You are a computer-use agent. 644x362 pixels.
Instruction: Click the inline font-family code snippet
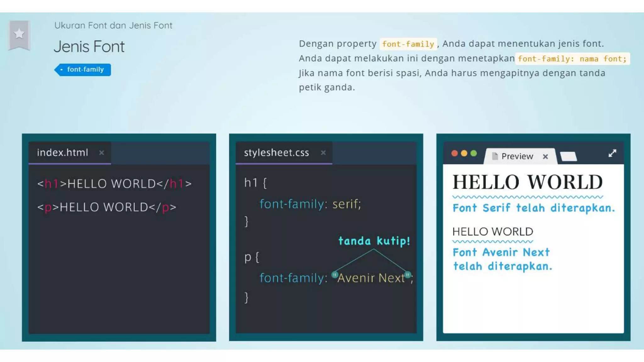coord(408,44)
